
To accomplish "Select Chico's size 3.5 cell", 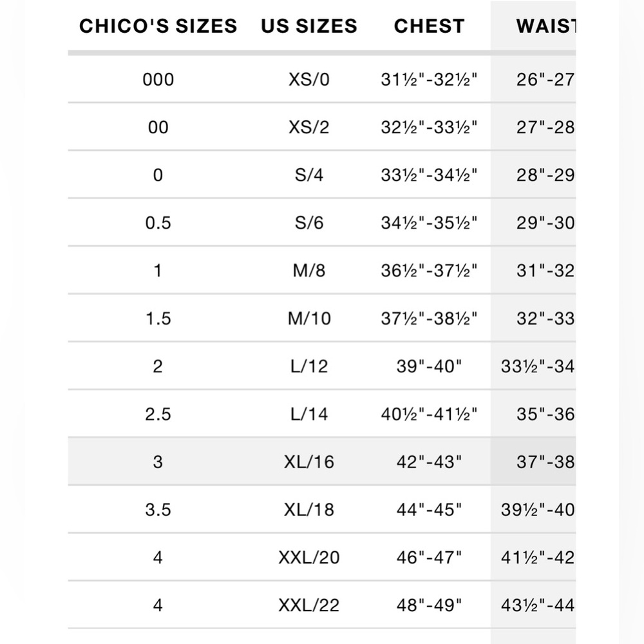I will 158,509.
